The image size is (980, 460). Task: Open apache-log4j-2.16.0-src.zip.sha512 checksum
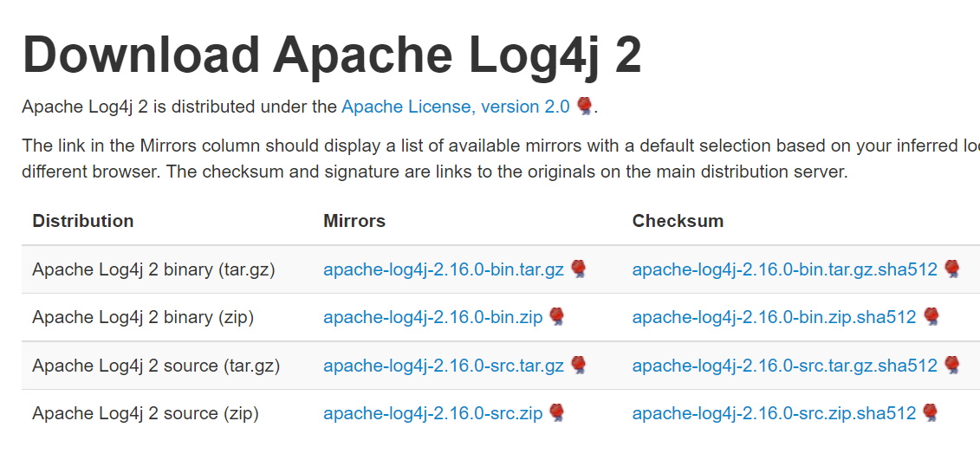click(x=774, y=413)
